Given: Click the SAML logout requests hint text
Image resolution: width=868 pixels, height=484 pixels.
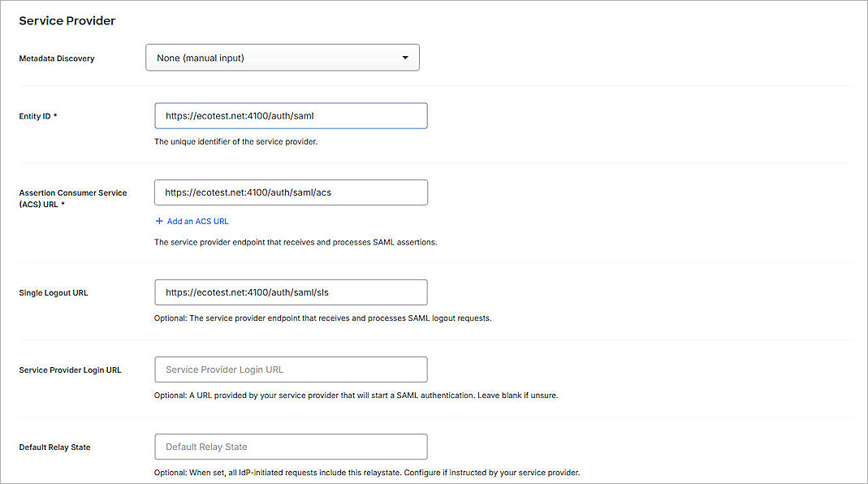Looking at the screenshot, I should tap(322, 318).
